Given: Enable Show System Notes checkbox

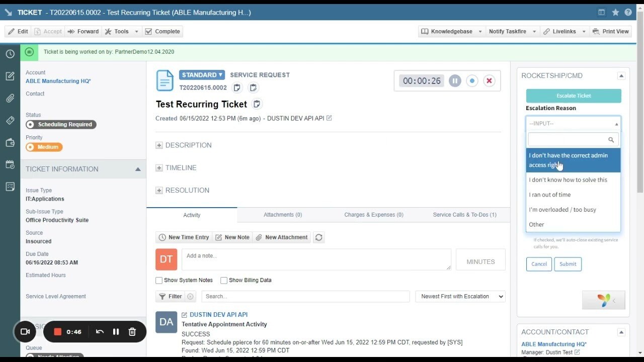Looking at the screenshot, I should (159, 280).
